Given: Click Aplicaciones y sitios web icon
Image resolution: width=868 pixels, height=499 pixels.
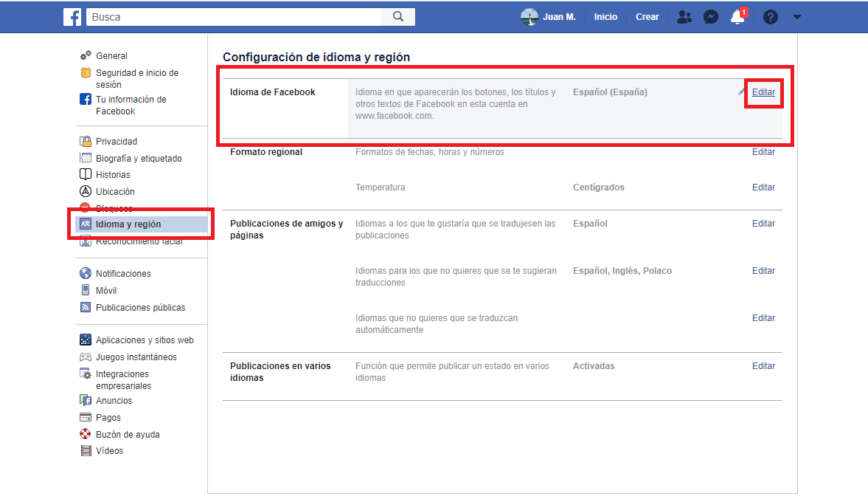Looking at the screenshot, I should pyautogui.click(x=86, y=340).
